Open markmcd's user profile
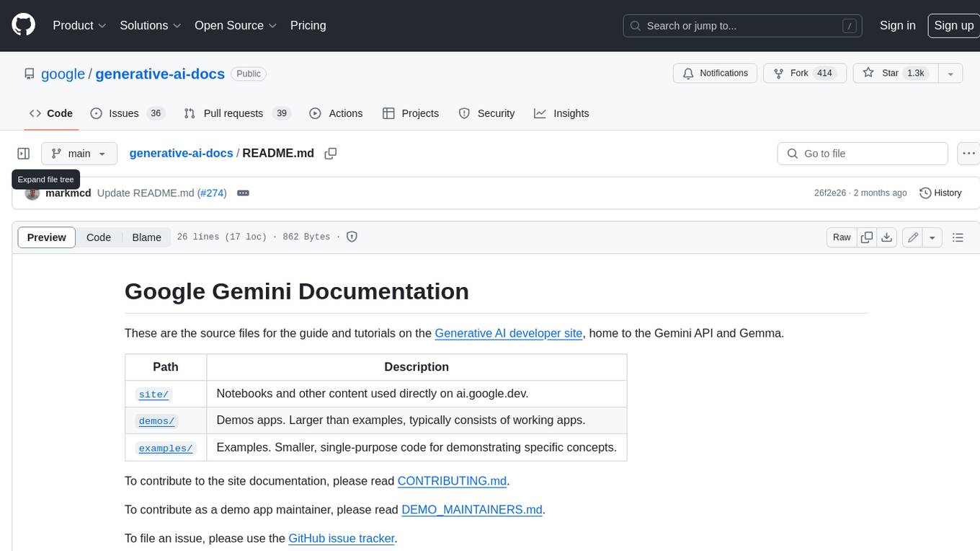This screenshot has width=980, height=551. 68,193
